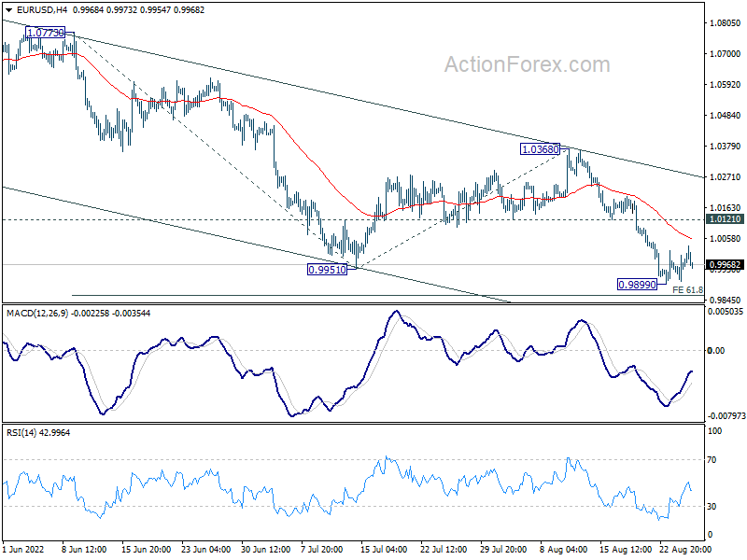
Task: Click the 15 Jul 04:00 date label
Action: click(x=384, y=550)
